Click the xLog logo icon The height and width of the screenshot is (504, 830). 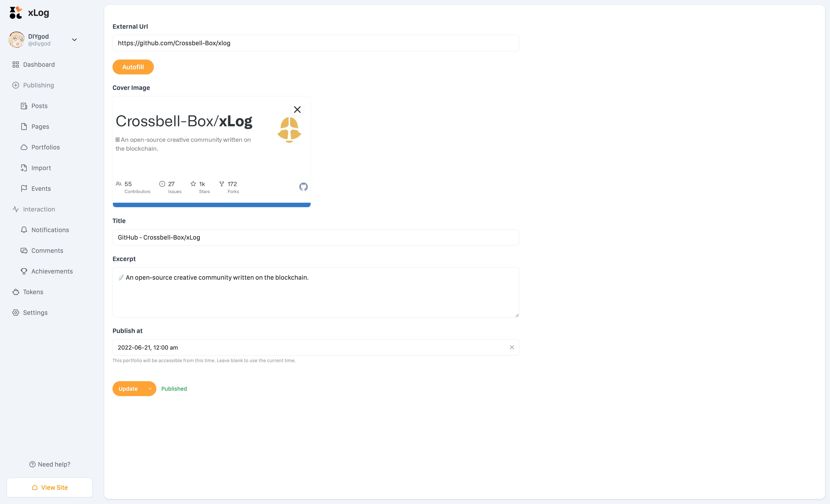16,13
